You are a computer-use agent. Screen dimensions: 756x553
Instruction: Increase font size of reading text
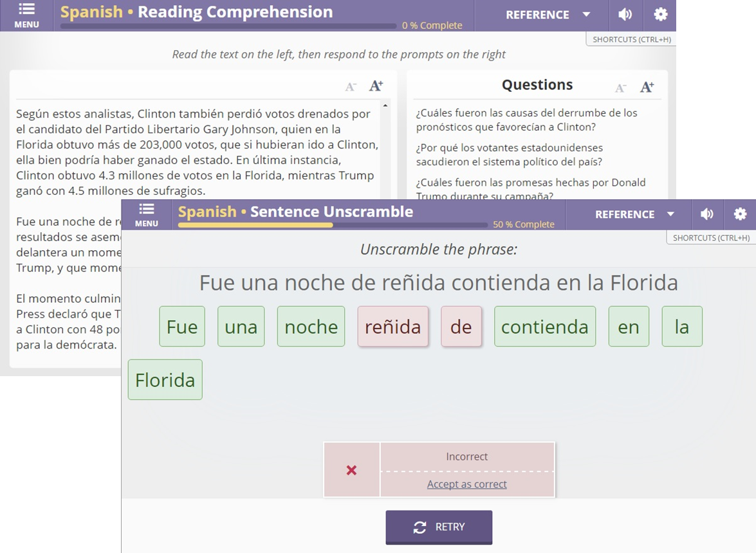click(375, 84)
